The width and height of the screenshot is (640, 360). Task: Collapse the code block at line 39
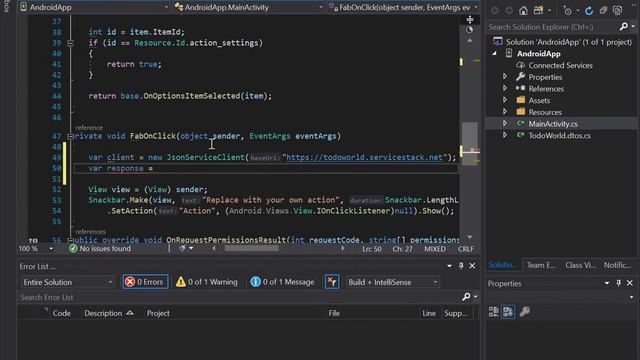pyautogui.click(x=70, y=43)
